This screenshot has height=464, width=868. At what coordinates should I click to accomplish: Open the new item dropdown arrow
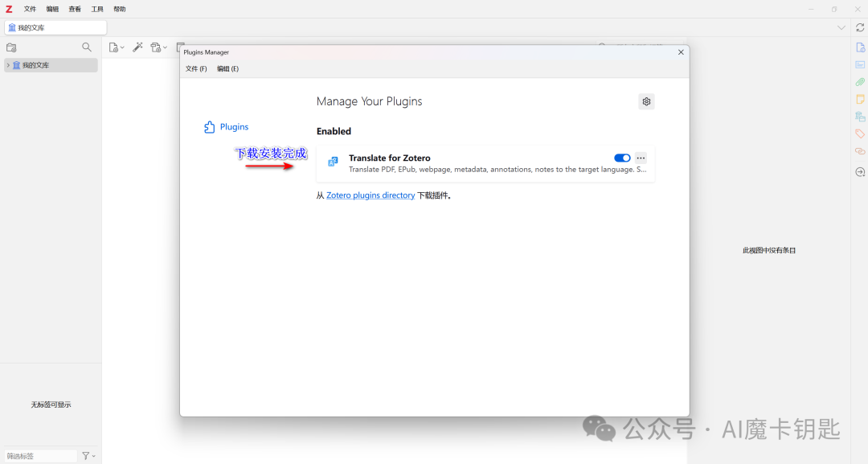tap(122, 48)
